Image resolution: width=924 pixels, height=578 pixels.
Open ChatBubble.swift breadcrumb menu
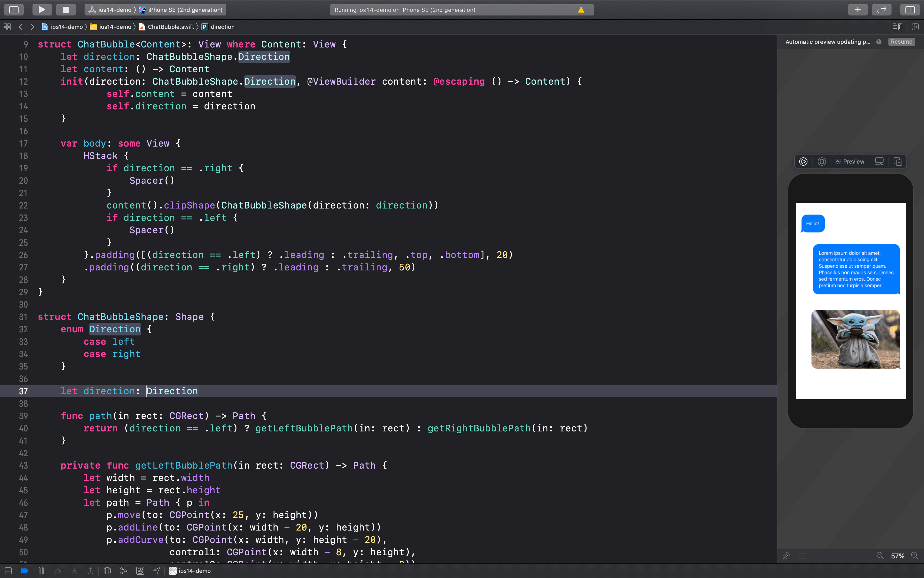pos(167,27)
